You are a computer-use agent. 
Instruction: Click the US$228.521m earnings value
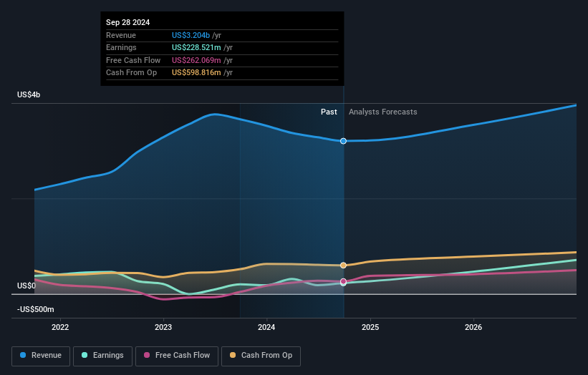[196, 47]
